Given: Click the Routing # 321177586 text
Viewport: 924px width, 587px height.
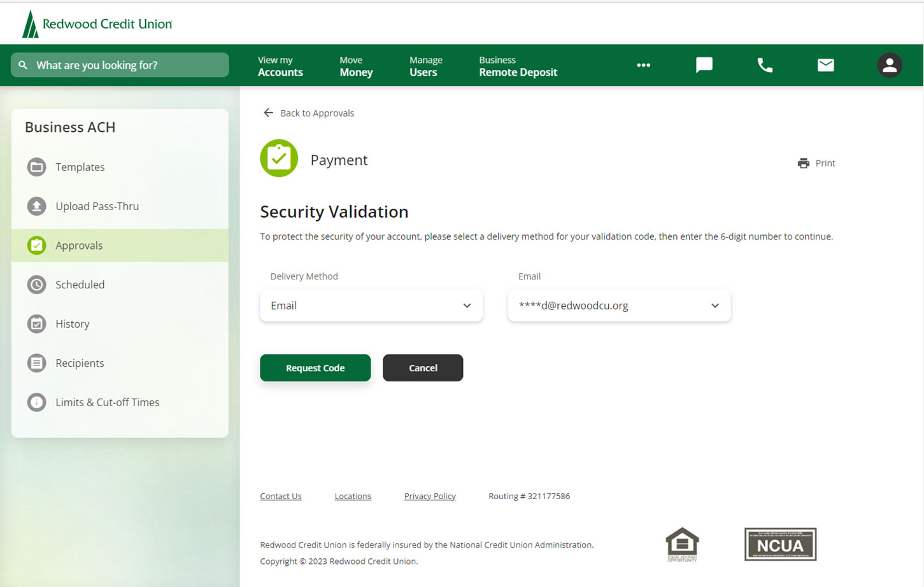Looking at the screenshot, I should coord(529,496).
